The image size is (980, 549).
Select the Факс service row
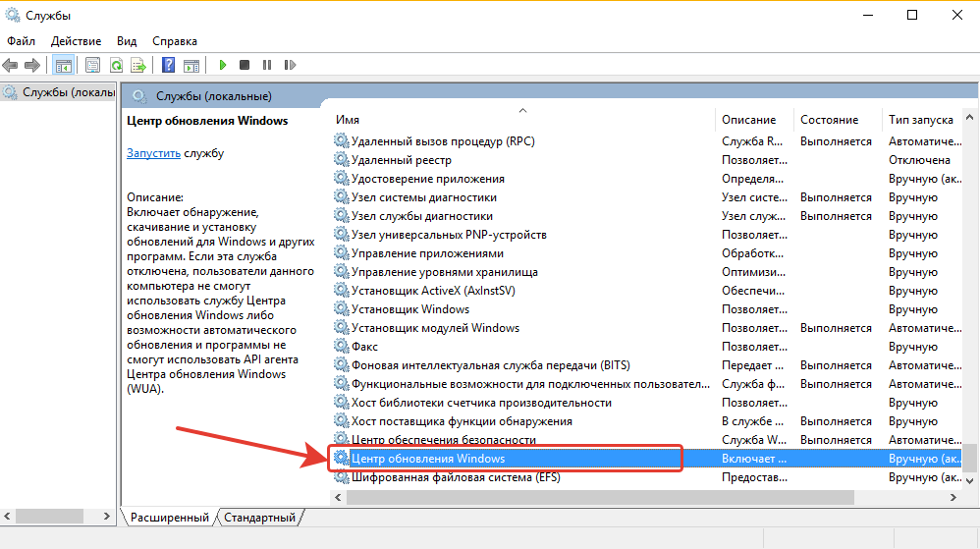pyautogui.click(x=646, y=347)
